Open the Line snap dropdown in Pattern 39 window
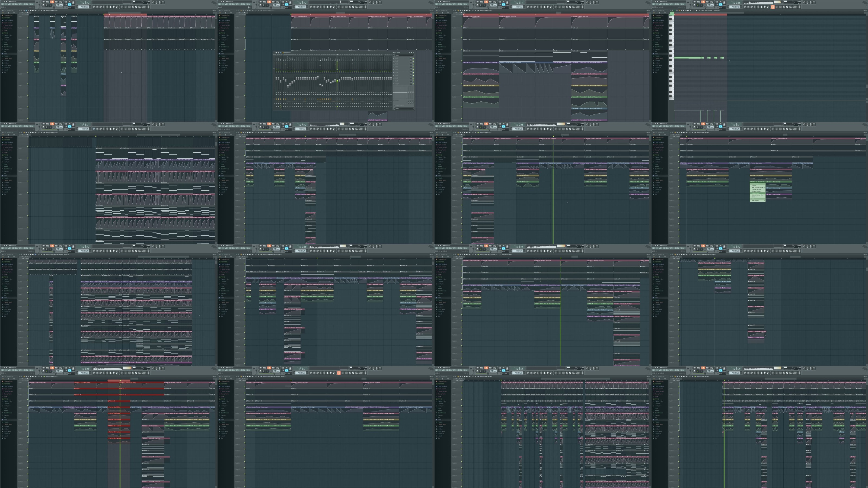 (x=71, y=7)
